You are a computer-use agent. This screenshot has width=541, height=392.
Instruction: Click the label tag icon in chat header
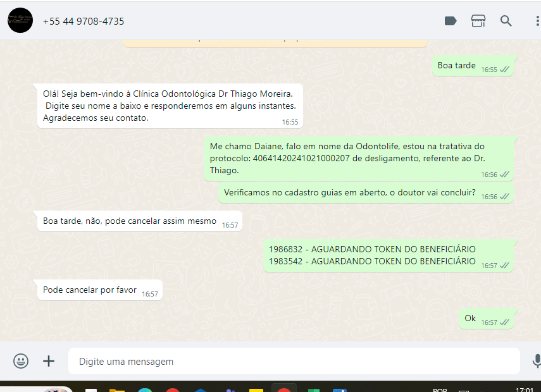[451, 21]
